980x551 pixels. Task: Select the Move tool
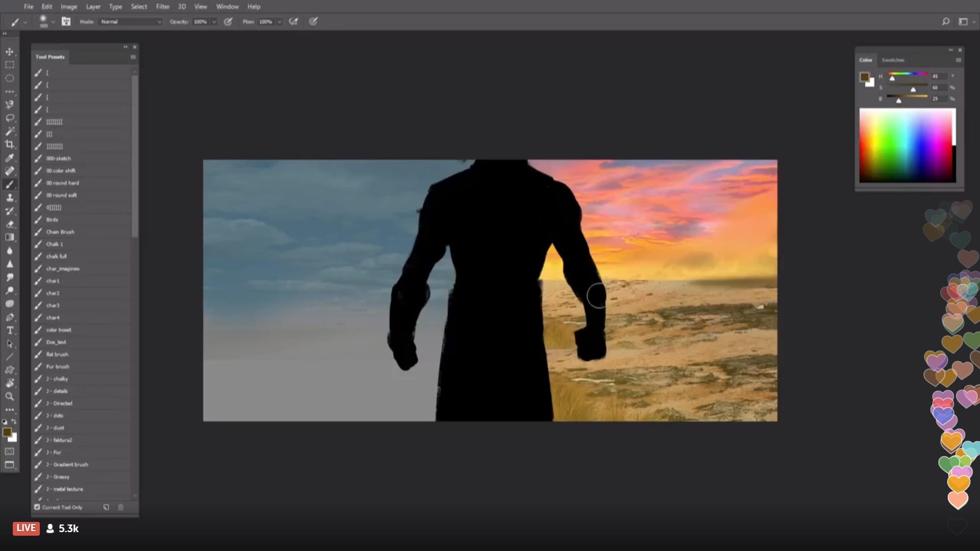tap(10, 52)
